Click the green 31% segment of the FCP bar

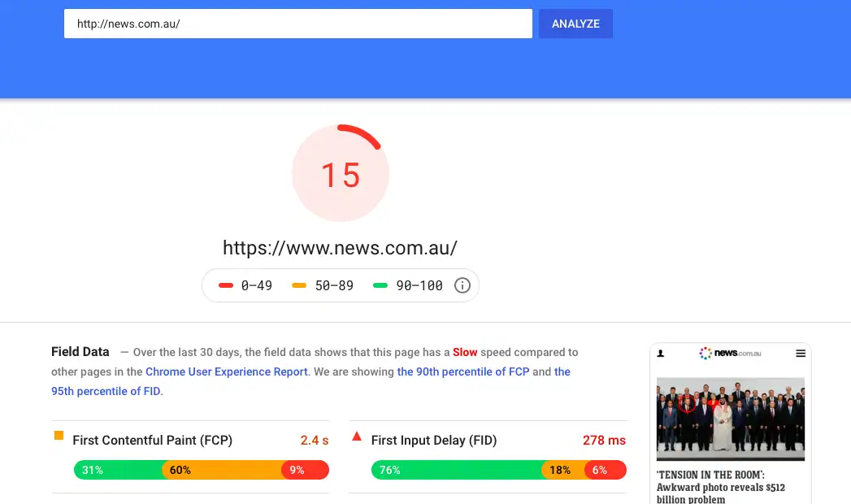(118, 470)
